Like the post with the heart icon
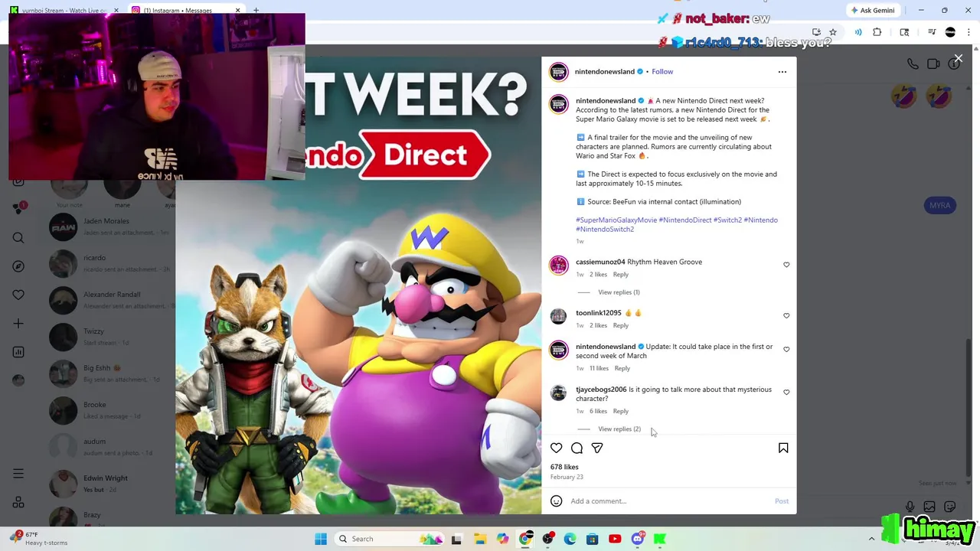Image resolution: width=980 pixels, height=551 pixels. [x=557, y=448]
